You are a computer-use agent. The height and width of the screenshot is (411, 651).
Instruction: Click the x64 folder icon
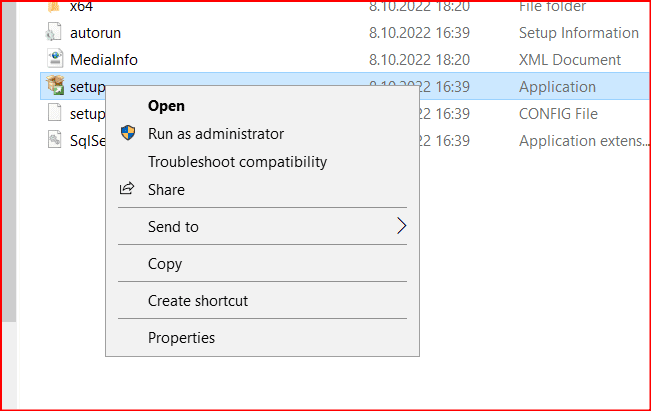click(54, 7)
